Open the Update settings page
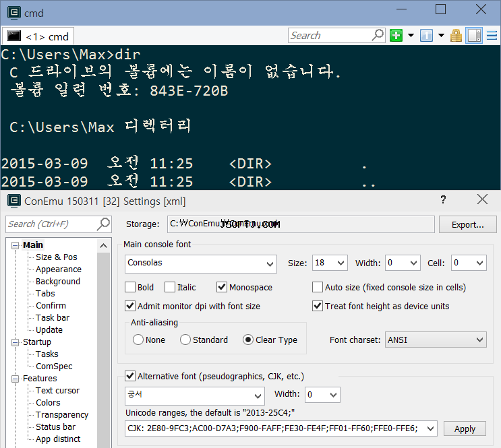This screenshot has width=501, height=448. coord(49,330)
